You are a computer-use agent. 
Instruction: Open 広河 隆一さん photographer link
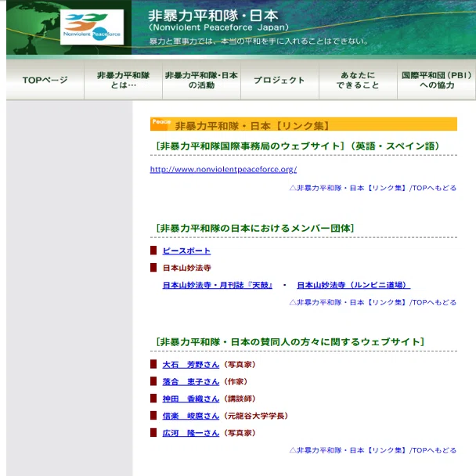[191, 433]
